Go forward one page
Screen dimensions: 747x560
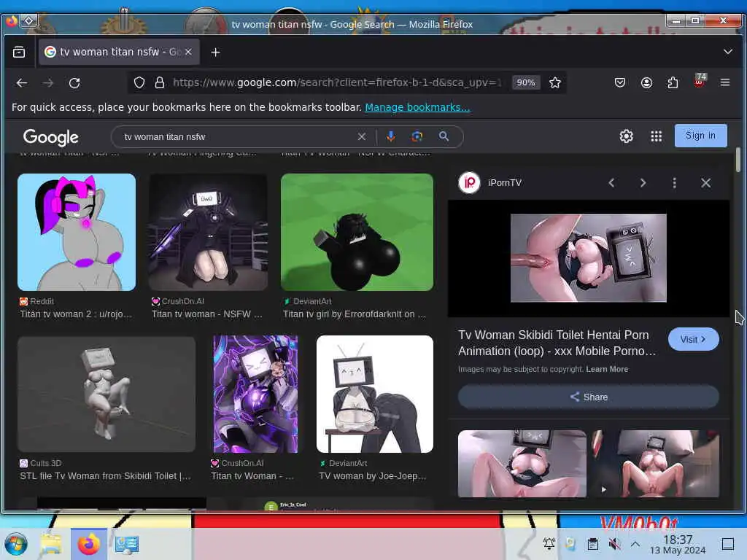(x=48, y=83)
